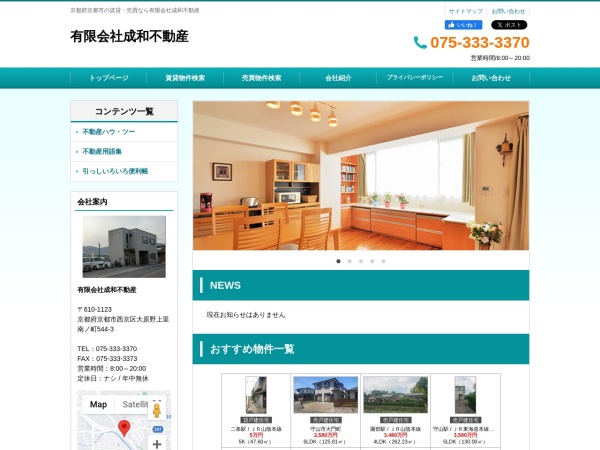Click the 二条駅 / JR山陰本線 property title
Screen dimensions: 600x450
click(x=256, y=429)
